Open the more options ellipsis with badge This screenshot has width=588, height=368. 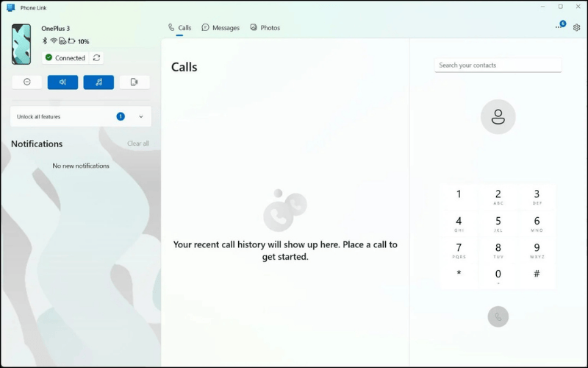tap(559, 27)
